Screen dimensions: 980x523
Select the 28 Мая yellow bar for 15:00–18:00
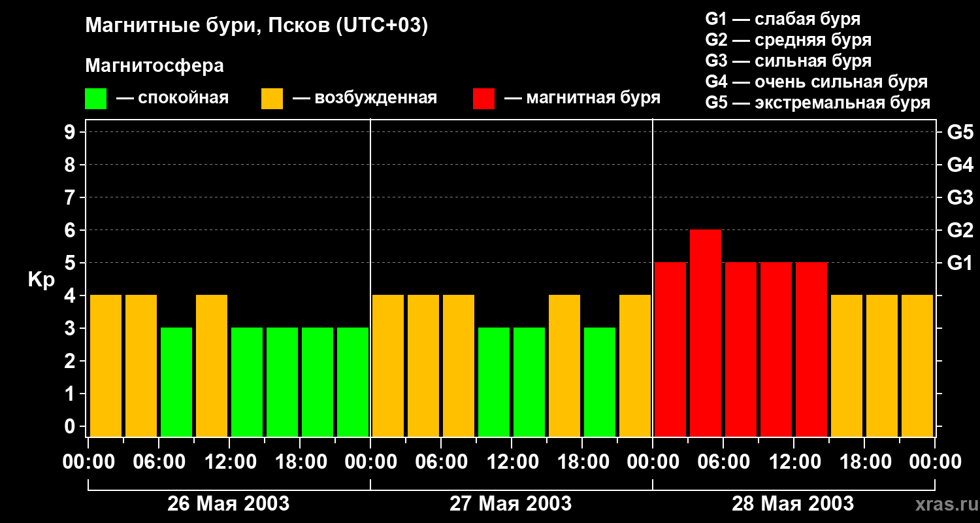click(847, 366)
